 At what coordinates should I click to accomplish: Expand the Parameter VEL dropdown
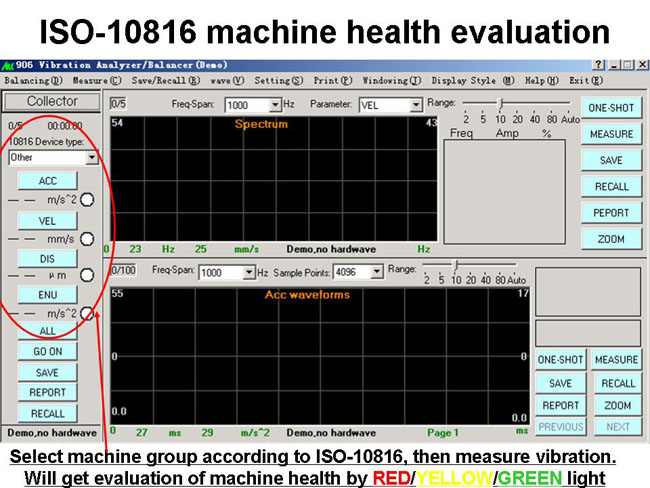point(416,105)
